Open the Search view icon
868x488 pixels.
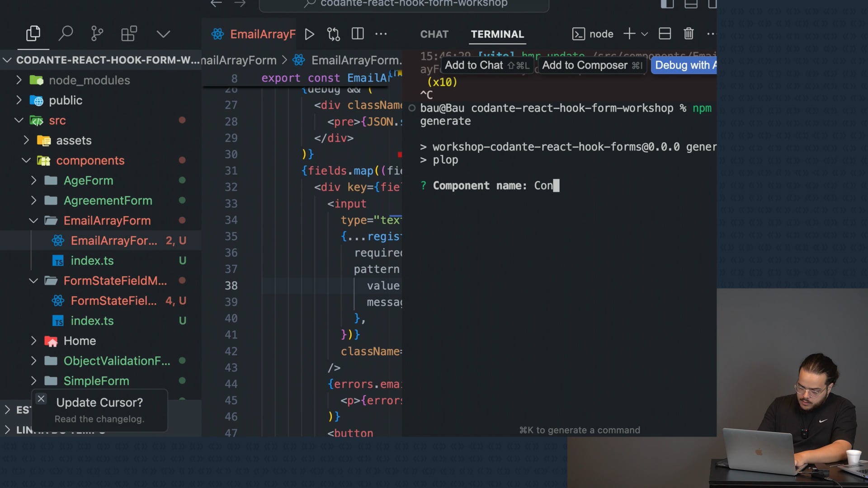[66, 34]
